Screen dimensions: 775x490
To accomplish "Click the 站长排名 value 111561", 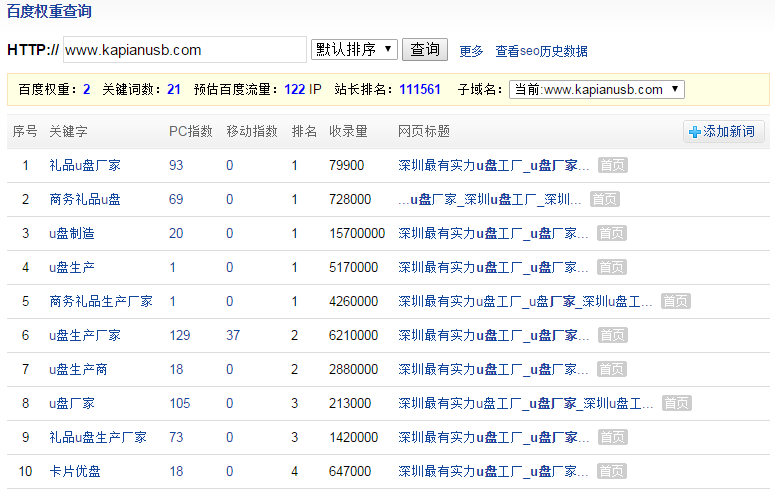I will (x=420, y=89).
